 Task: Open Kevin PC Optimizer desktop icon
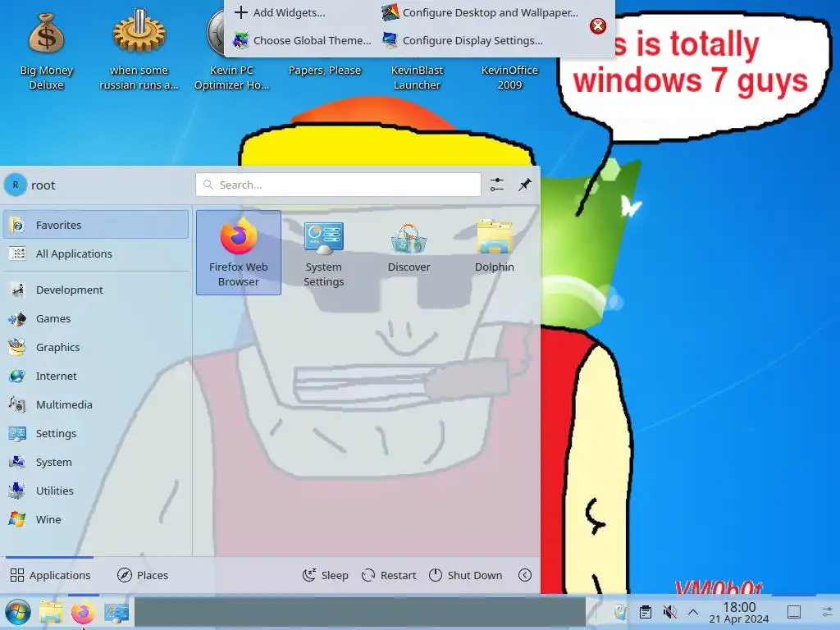(x=231, y=51)
